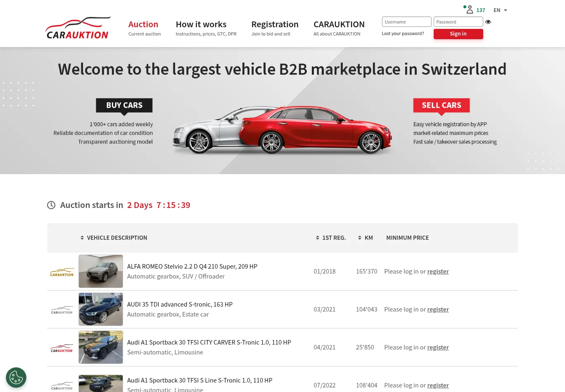Open the CARAUKTION about menu

click(339, 24)
